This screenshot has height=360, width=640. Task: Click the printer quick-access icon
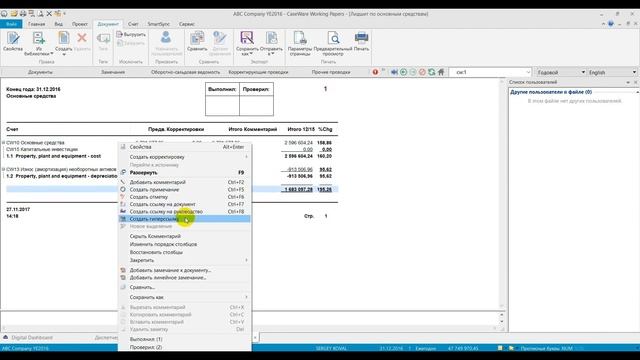(23, 13)
